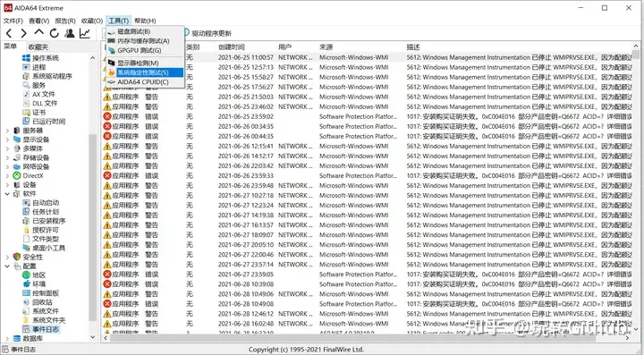644x355 pixels.
Task: Click the flame icon for 系统稳定性测试
Action: 111,72
